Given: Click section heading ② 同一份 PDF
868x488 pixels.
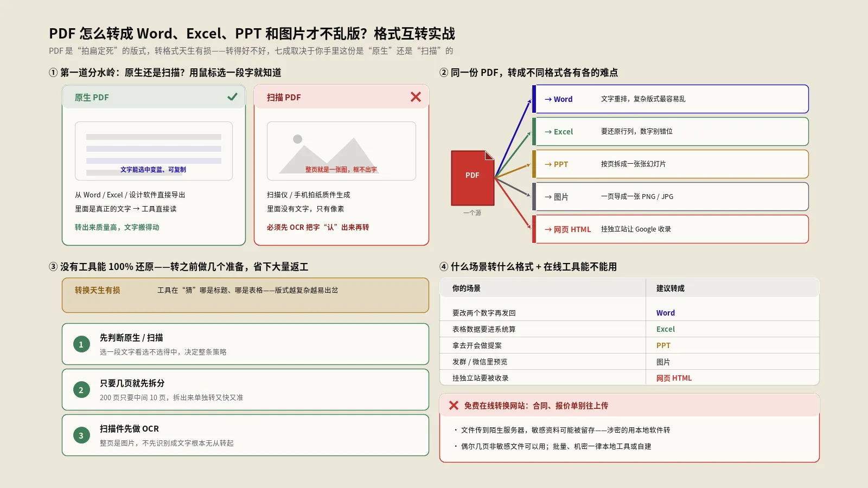Looking at the screenshot, I should pyautogui.click(x=528, y=73).
